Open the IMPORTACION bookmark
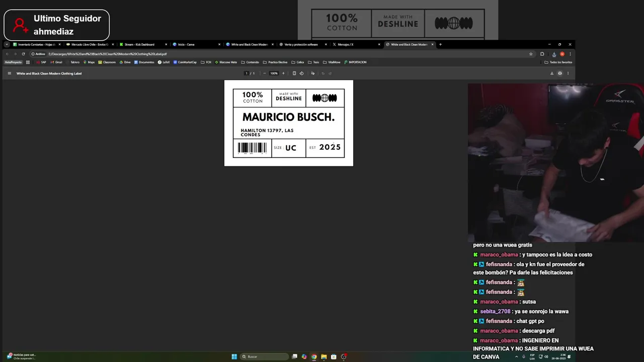Screen dimensions: 644x362 pos(355,62)
